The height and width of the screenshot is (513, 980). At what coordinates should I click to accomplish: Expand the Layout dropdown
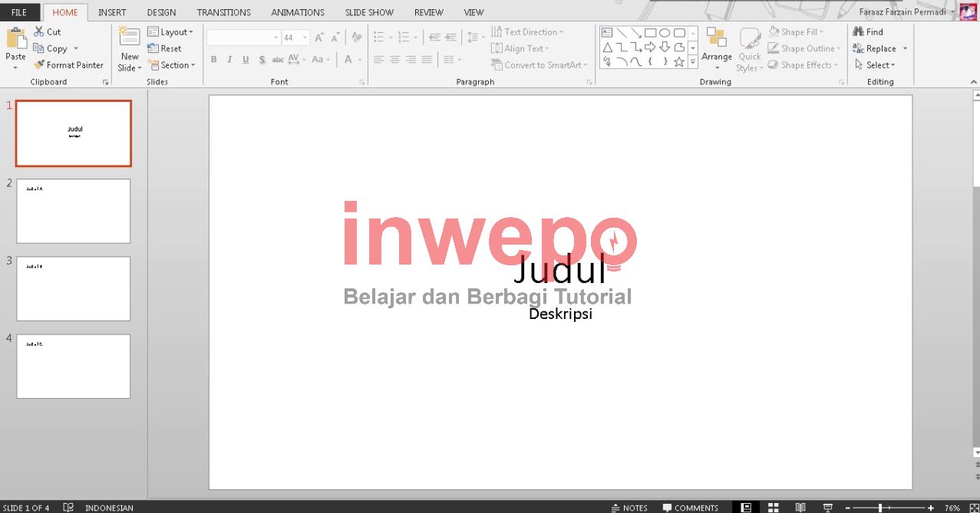pos(172,32)
